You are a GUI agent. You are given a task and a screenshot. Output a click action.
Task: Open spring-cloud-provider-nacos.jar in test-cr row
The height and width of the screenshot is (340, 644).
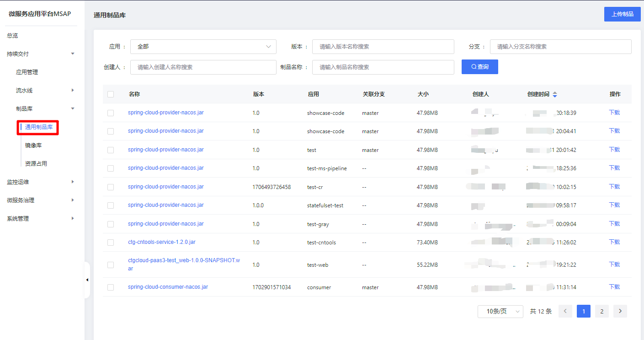tap(166, 187)
